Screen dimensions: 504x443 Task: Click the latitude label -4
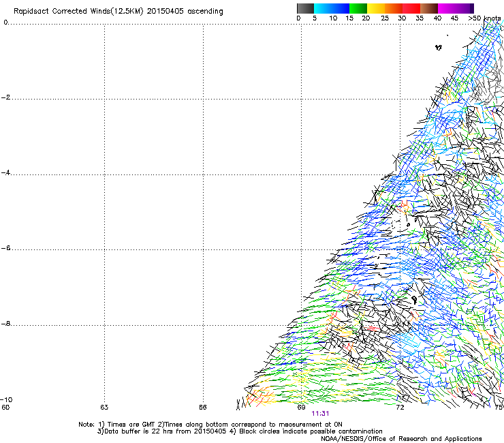[x=5, y=172]
